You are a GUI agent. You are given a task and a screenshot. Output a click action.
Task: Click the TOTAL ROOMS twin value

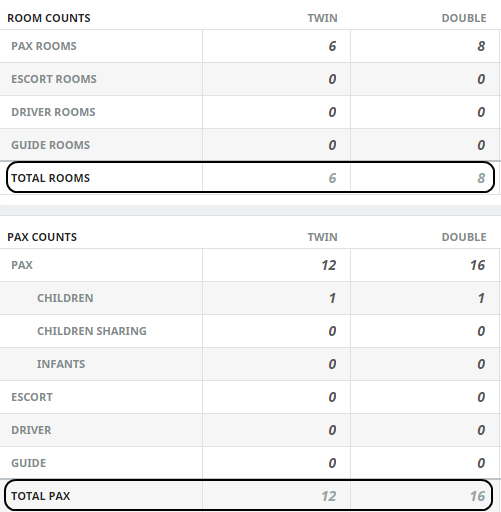pos(332,178)
